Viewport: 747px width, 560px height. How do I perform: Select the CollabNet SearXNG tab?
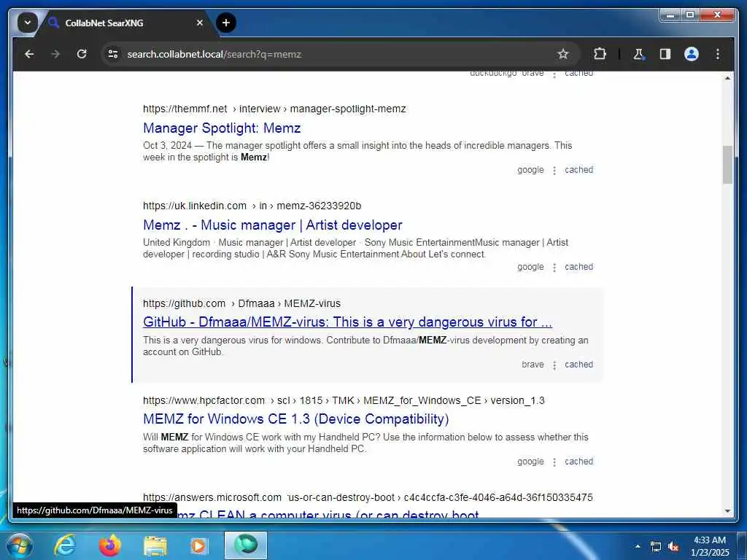(x=126, y=23)
